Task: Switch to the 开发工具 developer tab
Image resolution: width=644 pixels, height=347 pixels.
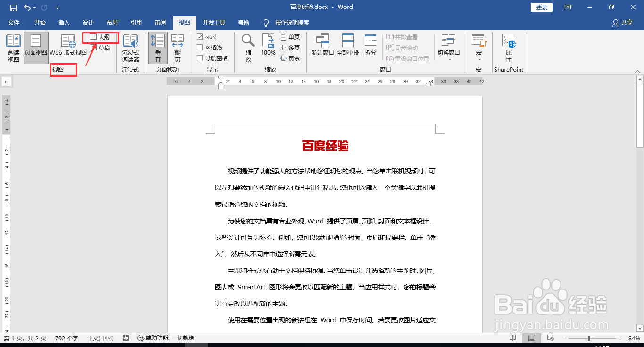Action: tap(214, 23)
